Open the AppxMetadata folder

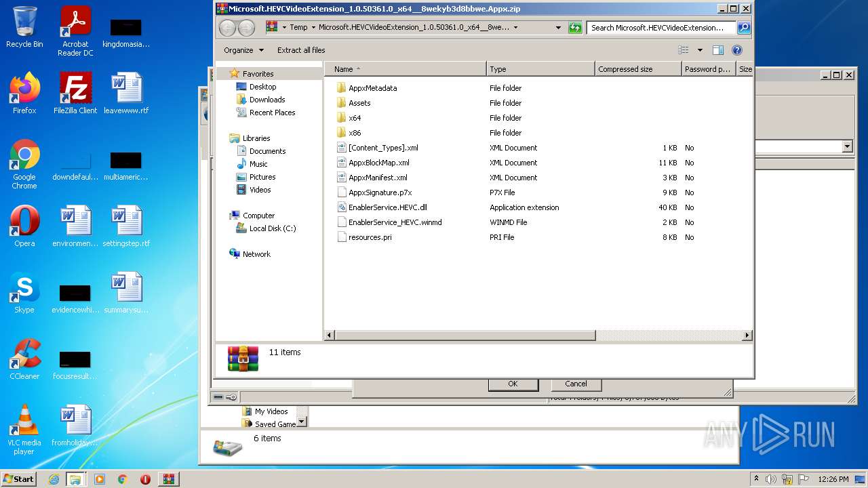tap(372, 88)
